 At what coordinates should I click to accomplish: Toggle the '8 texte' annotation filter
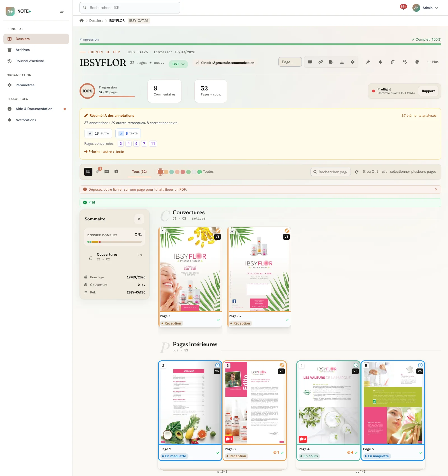(128, 133)
